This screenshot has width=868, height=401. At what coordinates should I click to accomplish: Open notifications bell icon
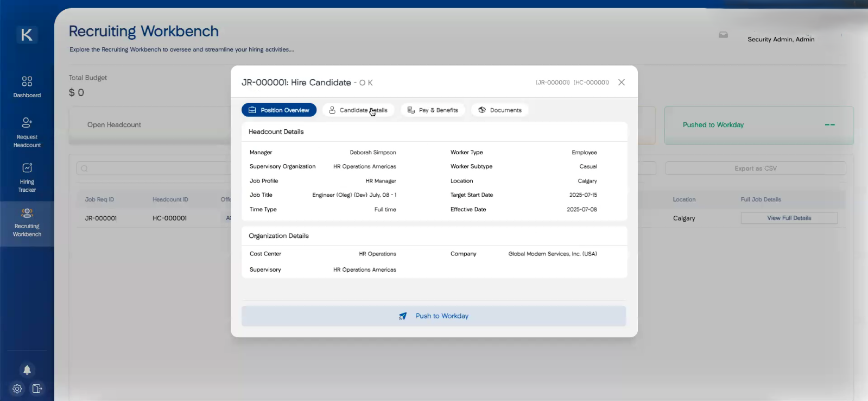27,370
